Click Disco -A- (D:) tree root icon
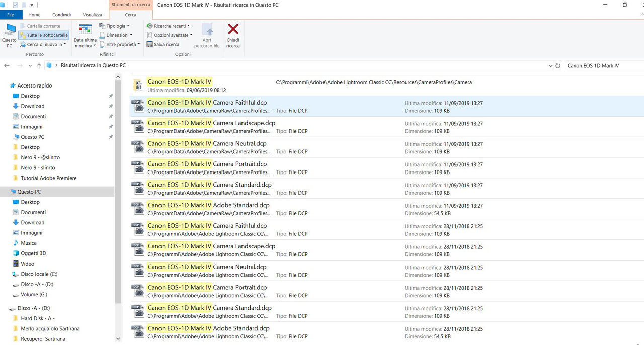The width and height of the screenshot is (644, 345). pyautogui.click(x=13, y=308)
